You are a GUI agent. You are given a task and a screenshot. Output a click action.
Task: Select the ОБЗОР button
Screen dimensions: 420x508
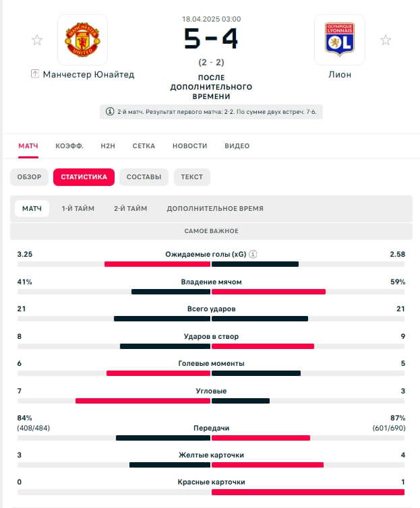click(x=29, y=177)
